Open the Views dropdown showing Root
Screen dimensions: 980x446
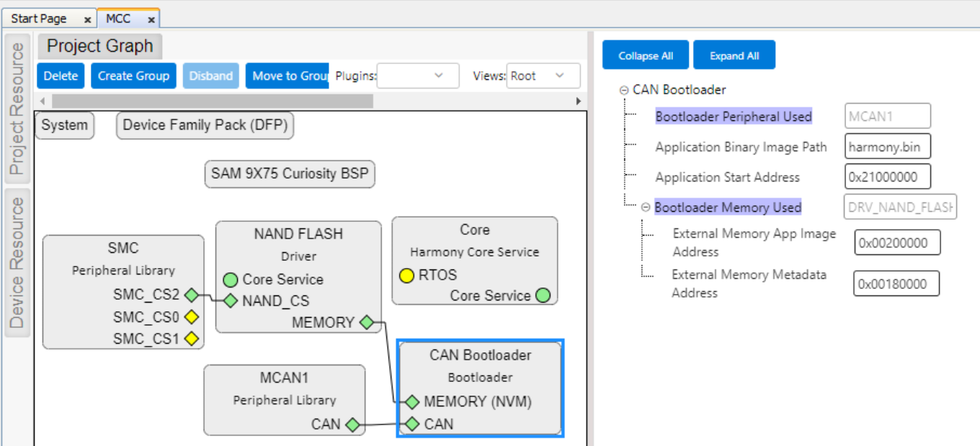[x=543, y=75]
